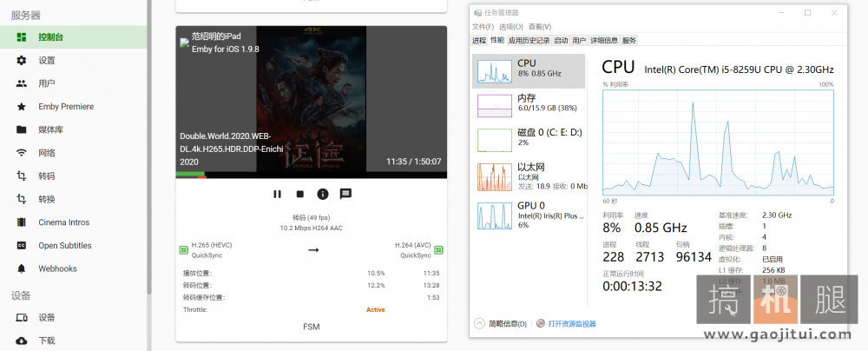Viewport: 868px width, 351px height.
Task: Click the playback progress bar of session
Action: [x=311, y=175]
